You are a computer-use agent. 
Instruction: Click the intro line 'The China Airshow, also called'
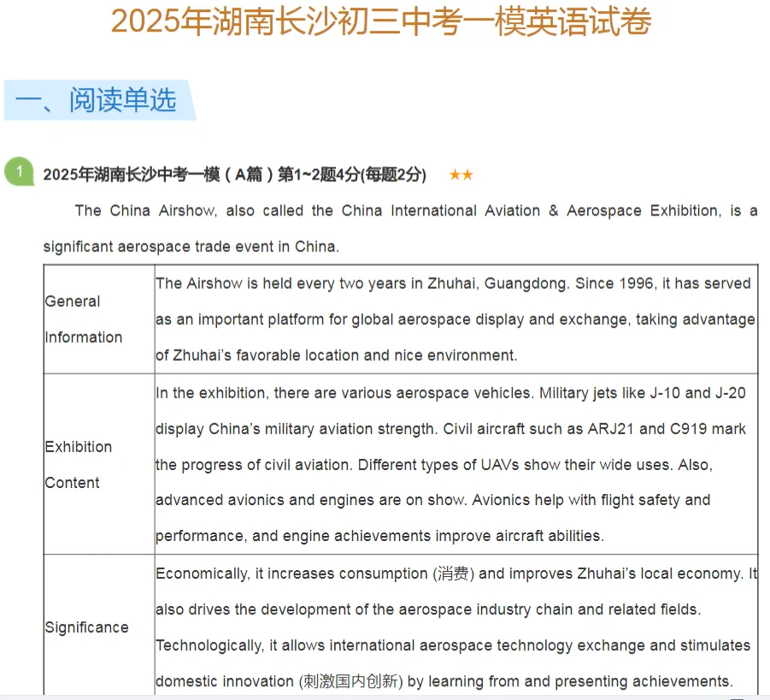[x=416, y=211]
